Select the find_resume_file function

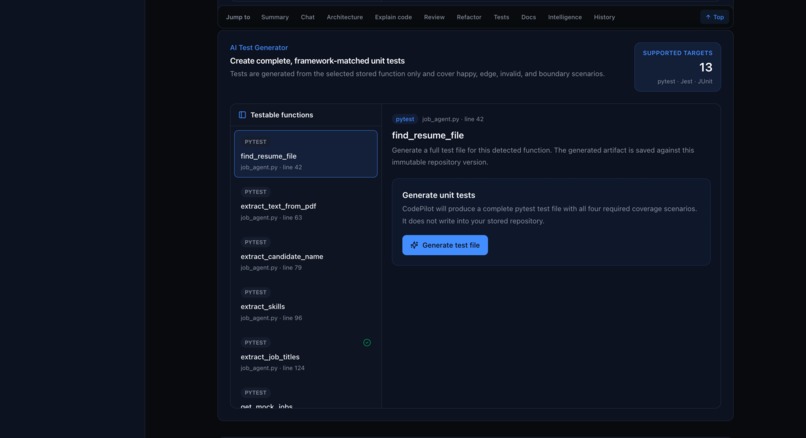pos(305,154)
